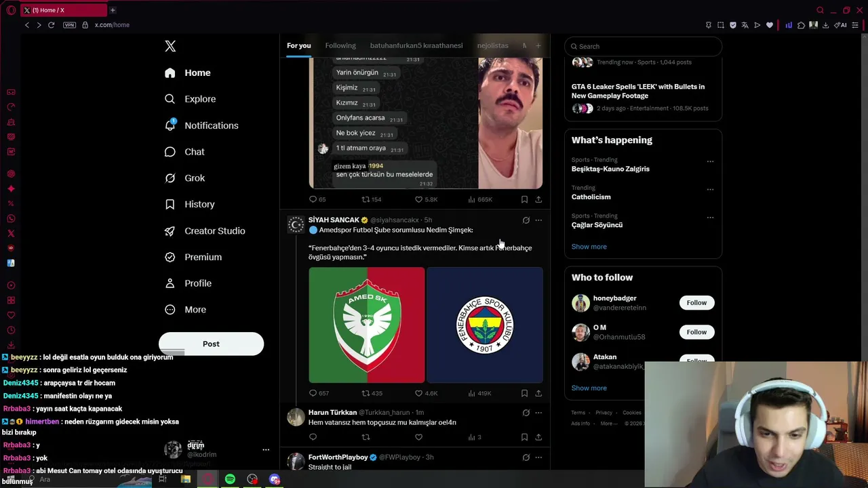Expand the More menu in the sidebar
Screen dimensions: 868x488
(x=186, y=310)
